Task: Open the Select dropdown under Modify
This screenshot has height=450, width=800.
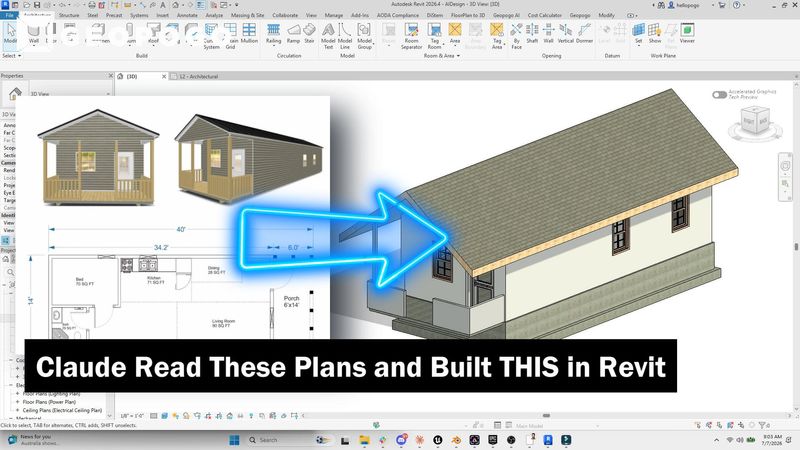Action: (x=11, y=56)
